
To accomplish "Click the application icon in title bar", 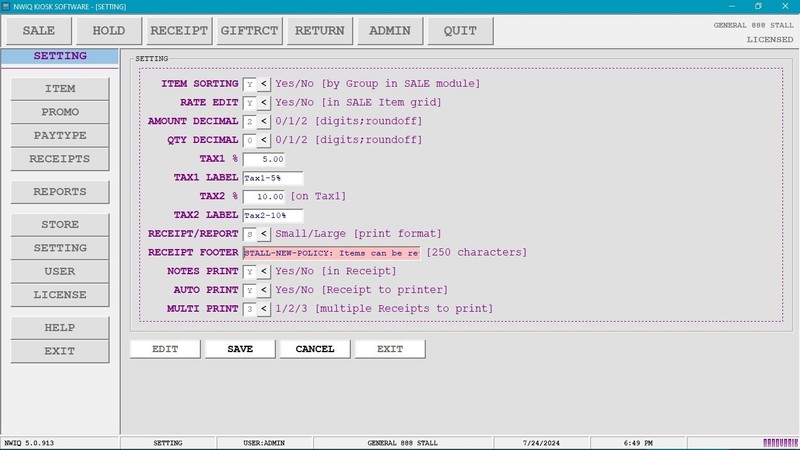I will [6, 6].
